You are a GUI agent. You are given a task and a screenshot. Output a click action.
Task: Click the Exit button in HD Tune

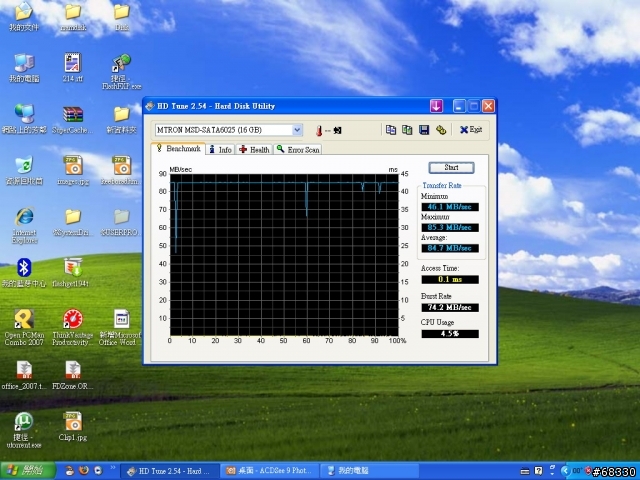(471, 130)
